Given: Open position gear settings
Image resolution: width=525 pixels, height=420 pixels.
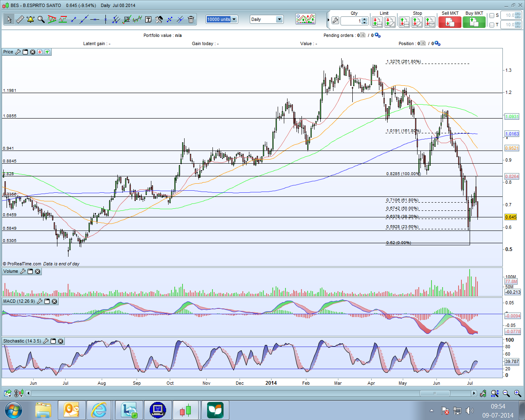Looking at the screenshot, I should pyautogui.click(x=437, y=43).
